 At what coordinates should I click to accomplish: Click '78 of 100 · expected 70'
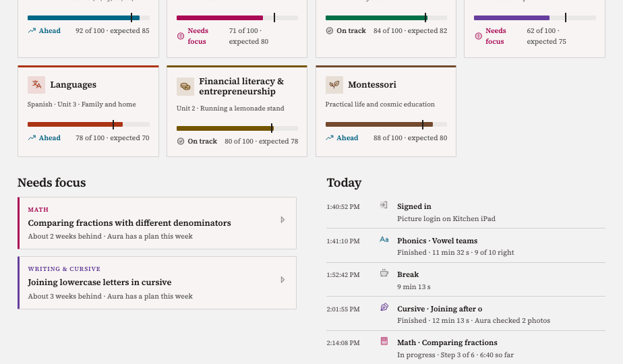tap(113, 138)
